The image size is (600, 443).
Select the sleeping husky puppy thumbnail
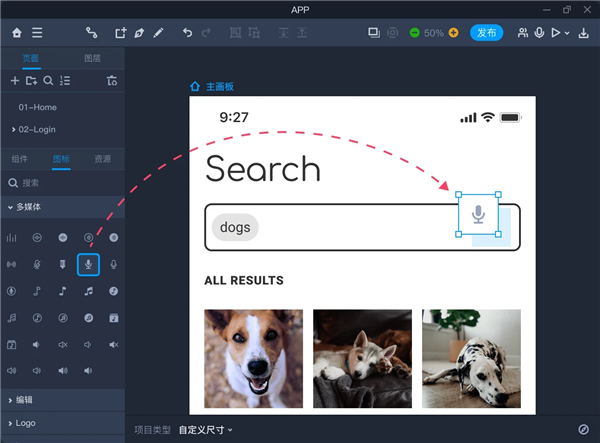click(x=362, y=359)
